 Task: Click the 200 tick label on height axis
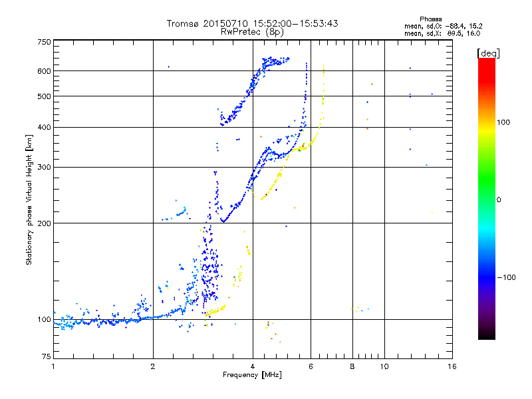(44, 223)
